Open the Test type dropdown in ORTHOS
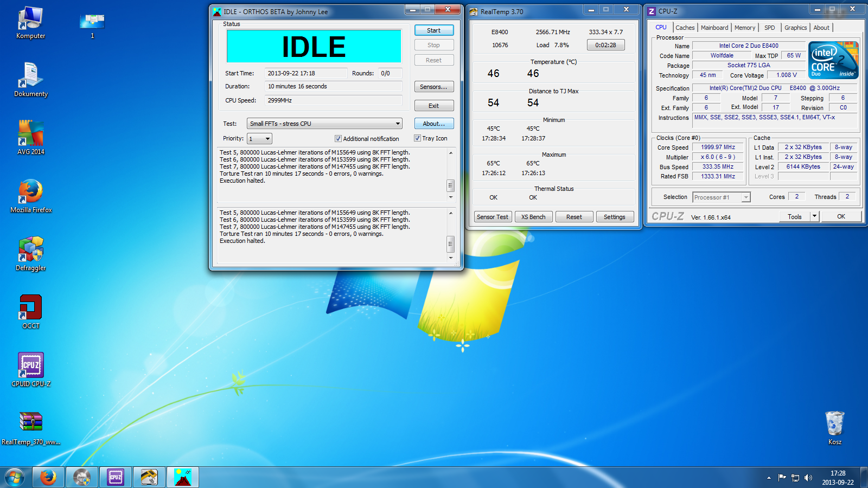The height and width of the screenshot is (488, 868). tap(324, 124)
